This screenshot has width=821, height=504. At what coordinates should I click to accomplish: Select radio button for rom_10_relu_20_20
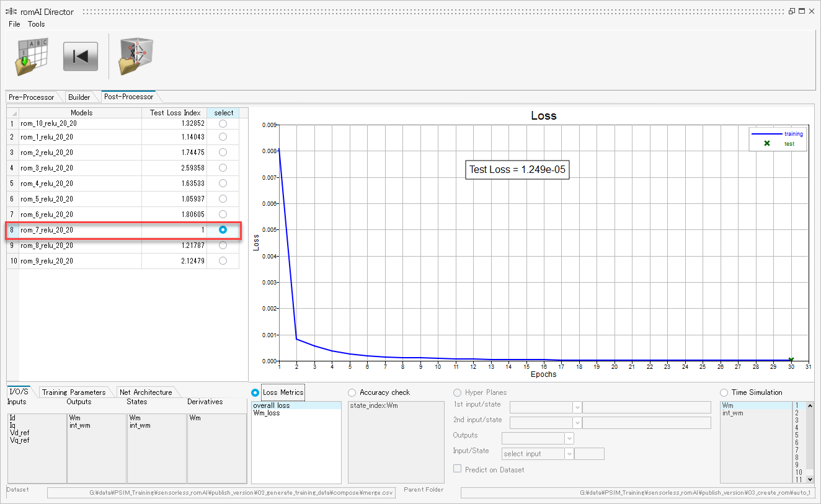(223, 124)
